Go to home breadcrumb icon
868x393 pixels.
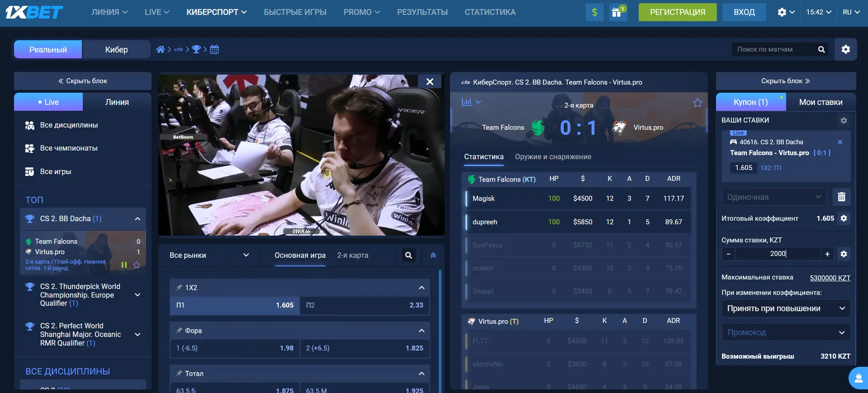click(160, 49)
